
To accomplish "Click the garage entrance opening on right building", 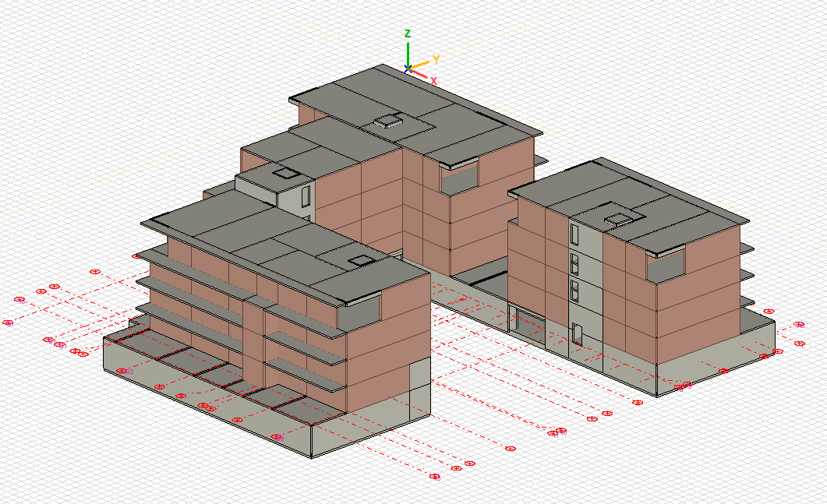I will click(528, 324).
